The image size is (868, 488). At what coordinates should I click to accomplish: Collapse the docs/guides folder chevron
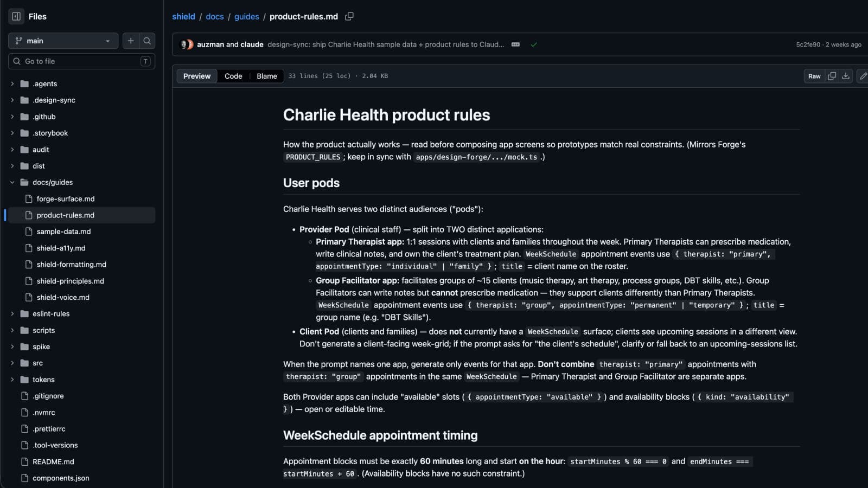coord(12,182)
